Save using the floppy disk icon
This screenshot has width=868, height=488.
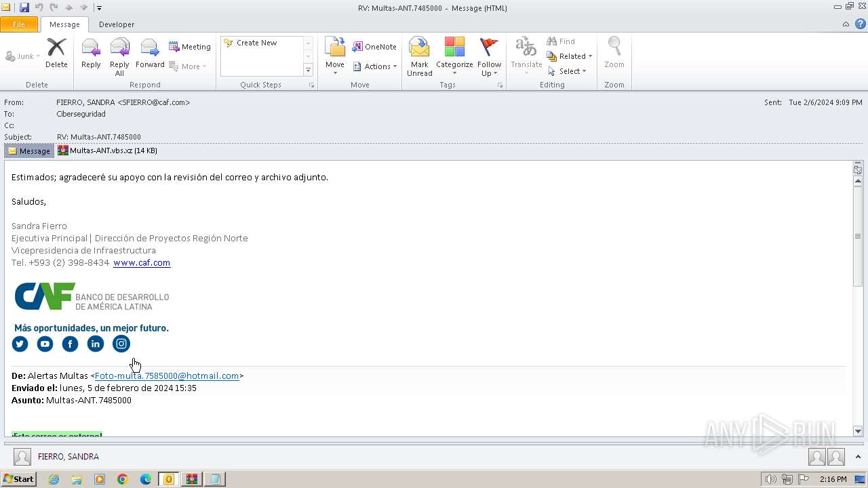24,7
